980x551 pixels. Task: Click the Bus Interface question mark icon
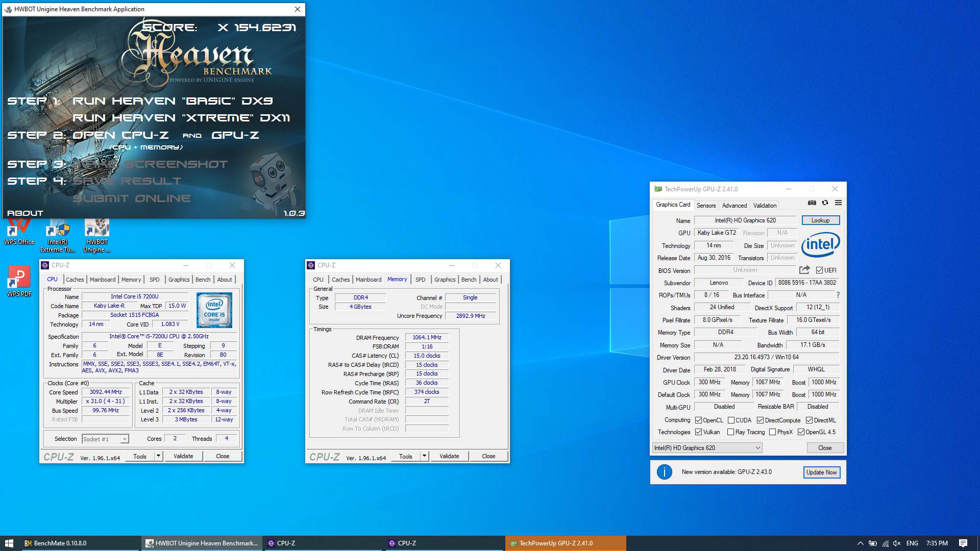[838, 295]
